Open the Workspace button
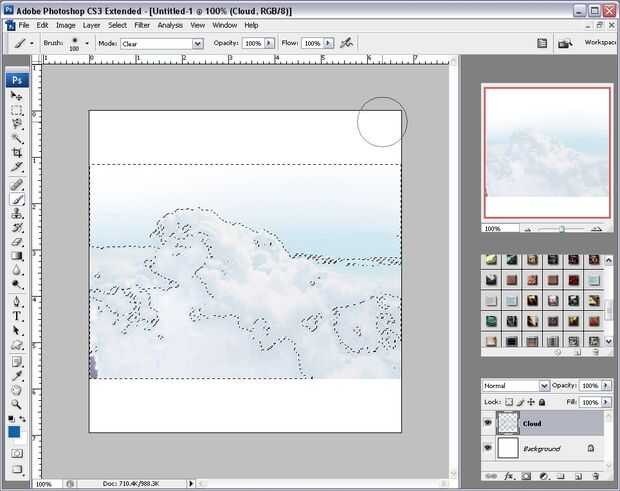The width and height of the screenshot is (620, 491). [599, 42]
